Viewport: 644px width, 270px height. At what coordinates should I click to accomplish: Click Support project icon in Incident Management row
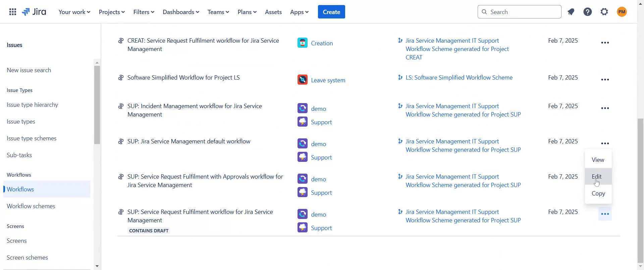point(303,122)
